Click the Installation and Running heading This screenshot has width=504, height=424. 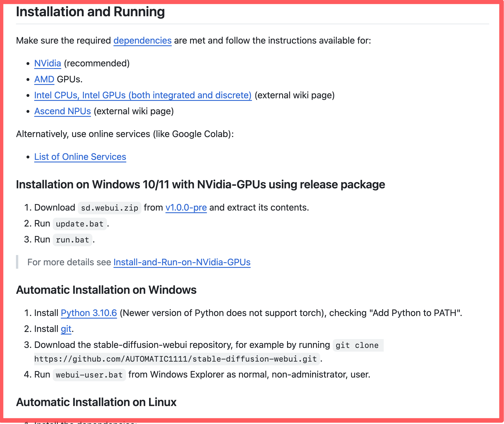pyautogui.click(x=90, y=12)
